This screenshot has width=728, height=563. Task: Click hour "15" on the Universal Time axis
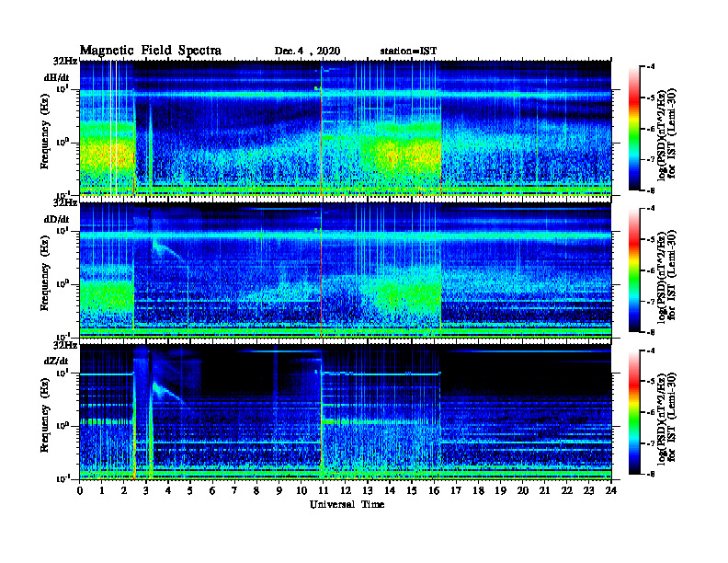tap(412, 491)
